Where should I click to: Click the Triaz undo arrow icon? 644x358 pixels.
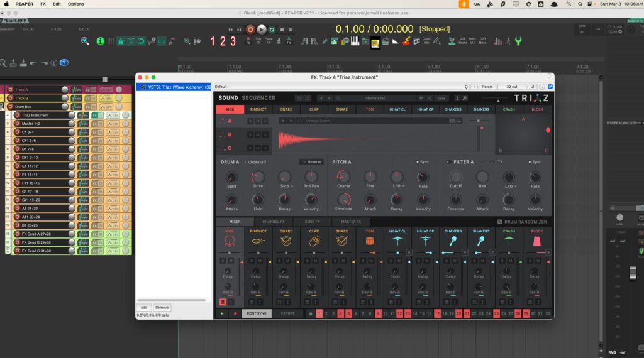(x=299, y=99)
